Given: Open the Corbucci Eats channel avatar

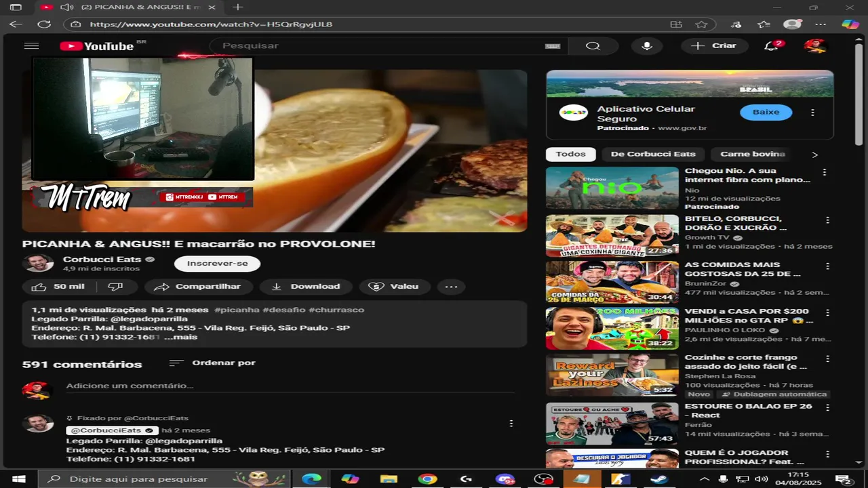Looking at the screenshot, I should point(38,264).
